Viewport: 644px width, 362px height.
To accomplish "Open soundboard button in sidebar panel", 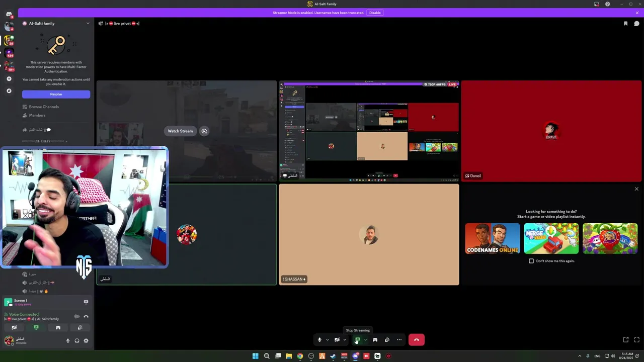I will [x=80, y=327].
